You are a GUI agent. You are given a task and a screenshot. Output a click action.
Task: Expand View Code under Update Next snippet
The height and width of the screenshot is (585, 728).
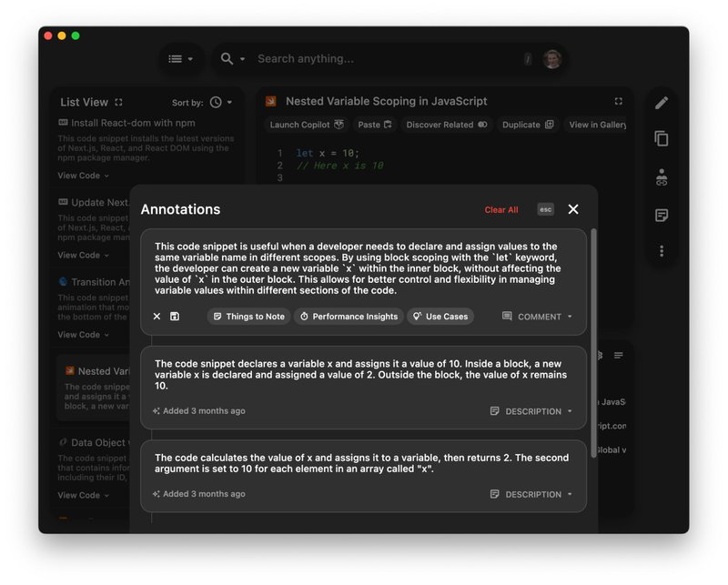[x=83, y=256]
